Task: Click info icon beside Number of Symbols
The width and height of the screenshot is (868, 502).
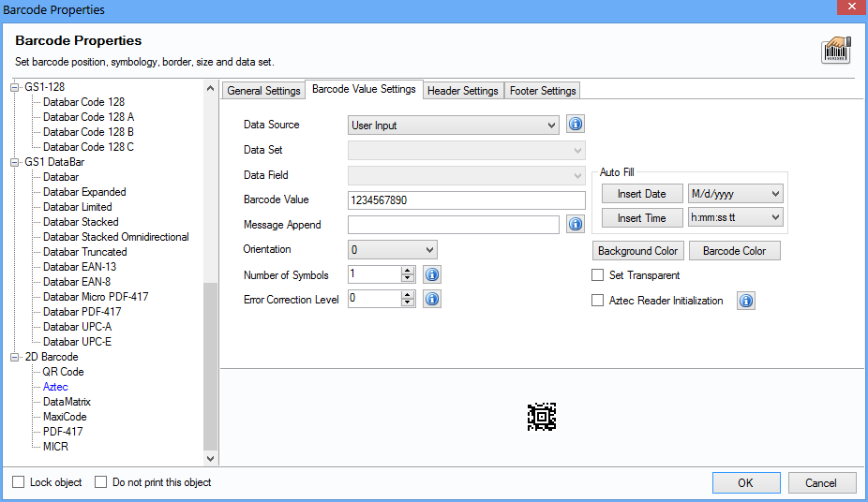Action: pyautogui.click(x=432, y=274)
